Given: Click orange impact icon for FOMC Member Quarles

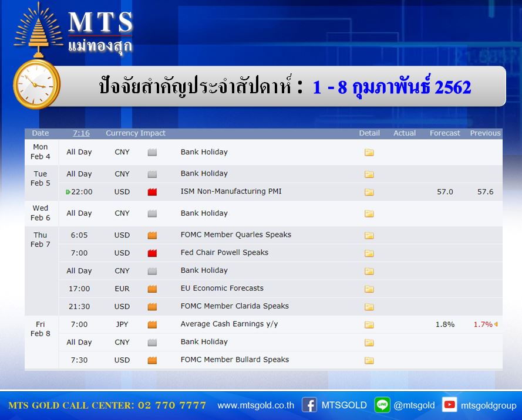Looking at the screenshot, I should [x=152, y=235].
